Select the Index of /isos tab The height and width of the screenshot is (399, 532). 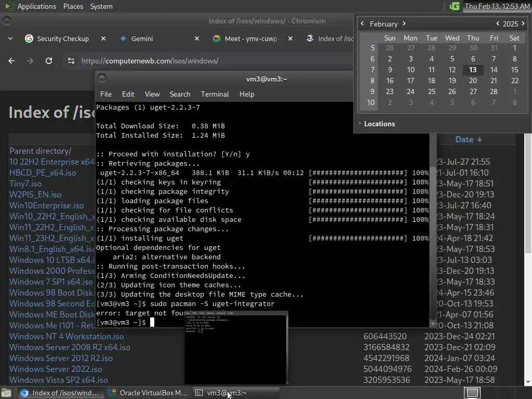pyautogui.click(x=329, y=38)
